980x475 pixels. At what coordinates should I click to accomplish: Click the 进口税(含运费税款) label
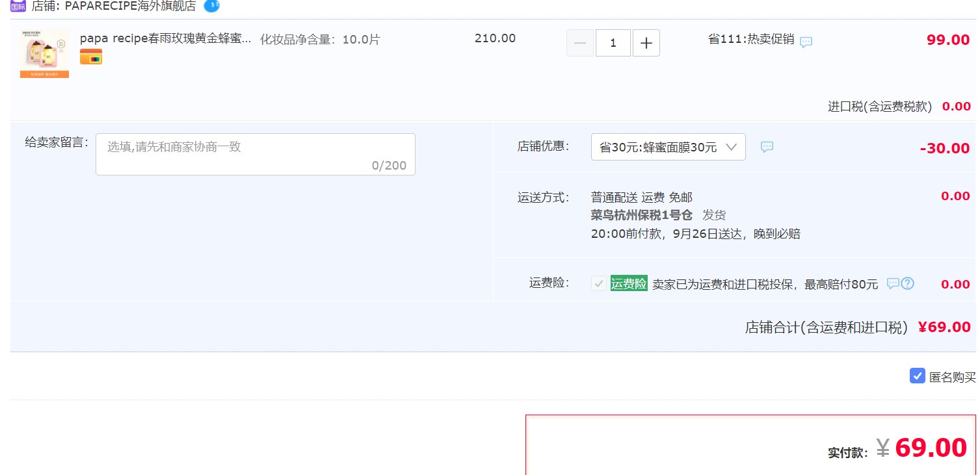880,107
